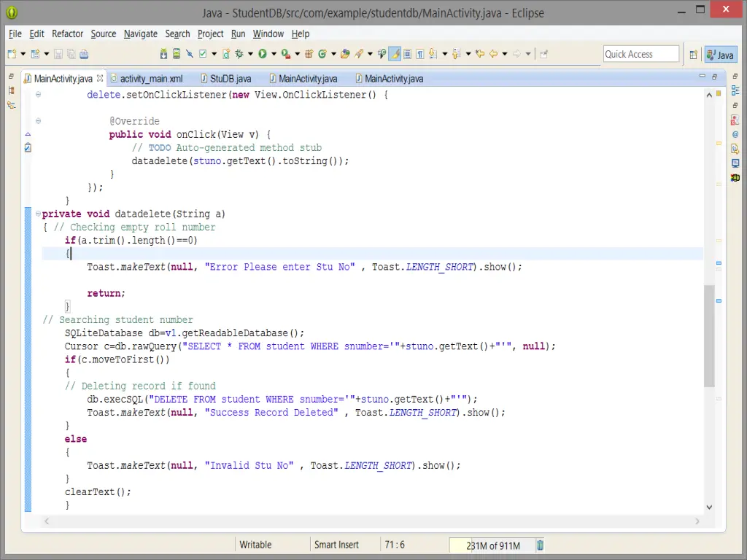
Task: Click the Open Perspective icon
Action: (694, 55)
